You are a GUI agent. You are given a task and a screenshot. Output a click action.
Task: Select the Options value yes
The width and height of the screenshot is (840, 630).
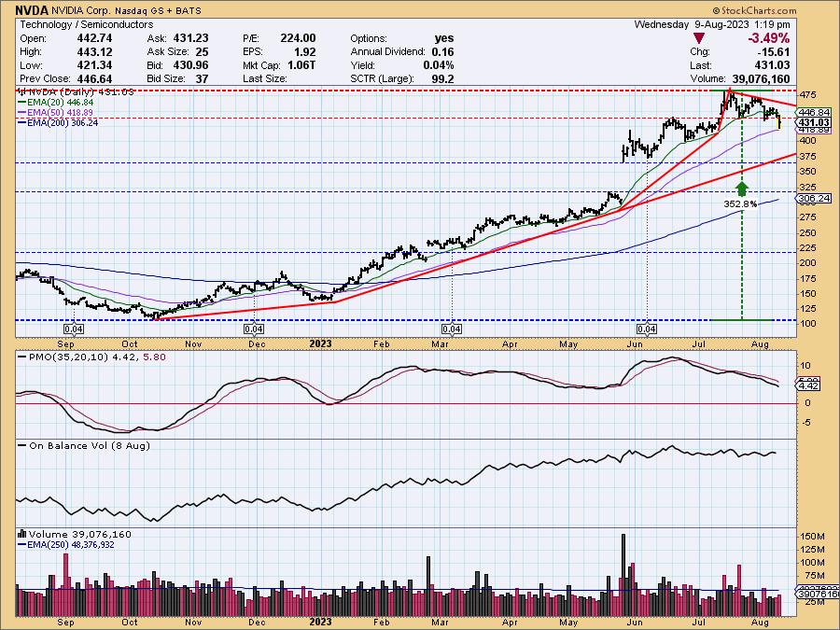[x=444, y=38]
